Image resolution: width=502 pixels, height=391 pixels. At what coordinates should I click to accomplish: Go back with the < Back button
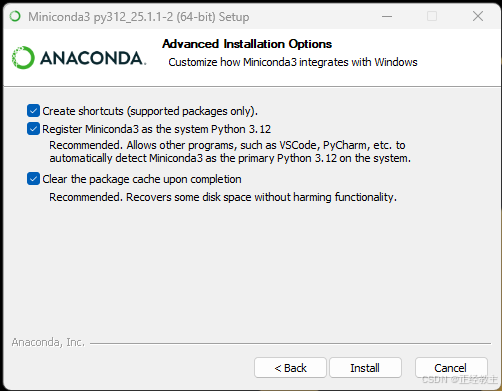[290, 368]
